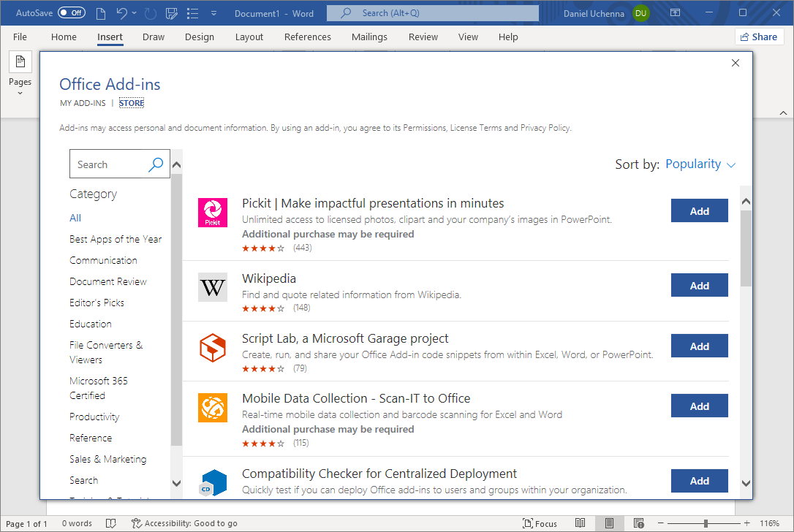The width and height of the screenshot is (794, 532).
Task: Toggle Print Layout view button
Action: click(609, 523)
